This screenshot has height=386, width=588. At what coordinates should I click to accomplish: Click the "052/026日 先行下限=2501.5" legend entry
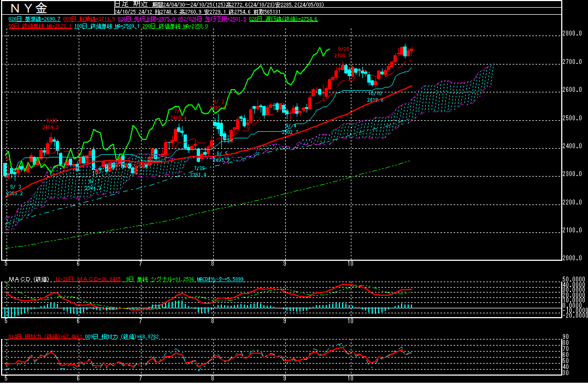pos(212,19)
